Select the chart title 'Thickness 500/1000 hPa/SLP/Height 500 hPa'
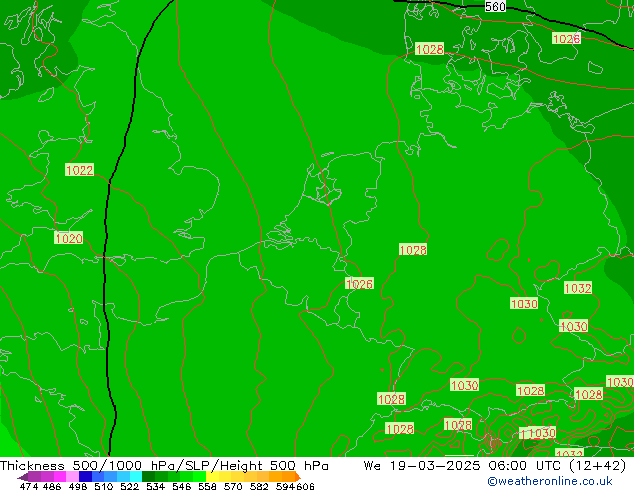 tap(164, 466)
